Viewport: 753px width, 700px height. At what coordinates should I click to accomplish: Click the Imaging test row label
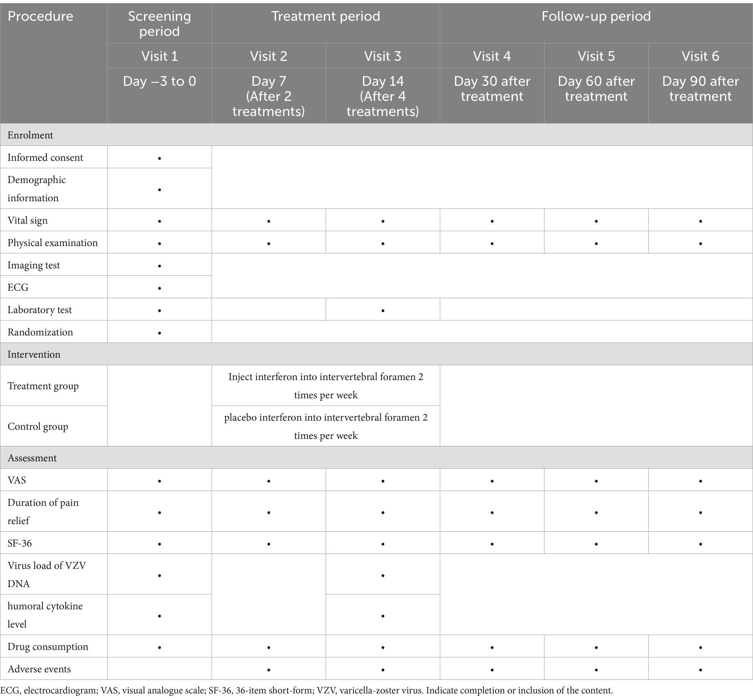34,265
